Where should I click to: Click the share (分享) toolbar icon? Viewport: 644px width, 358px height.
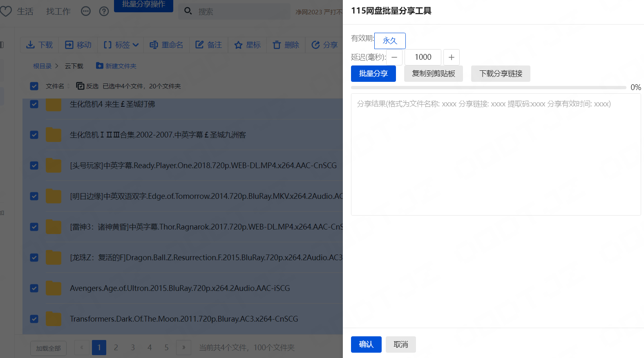point(315,45)
